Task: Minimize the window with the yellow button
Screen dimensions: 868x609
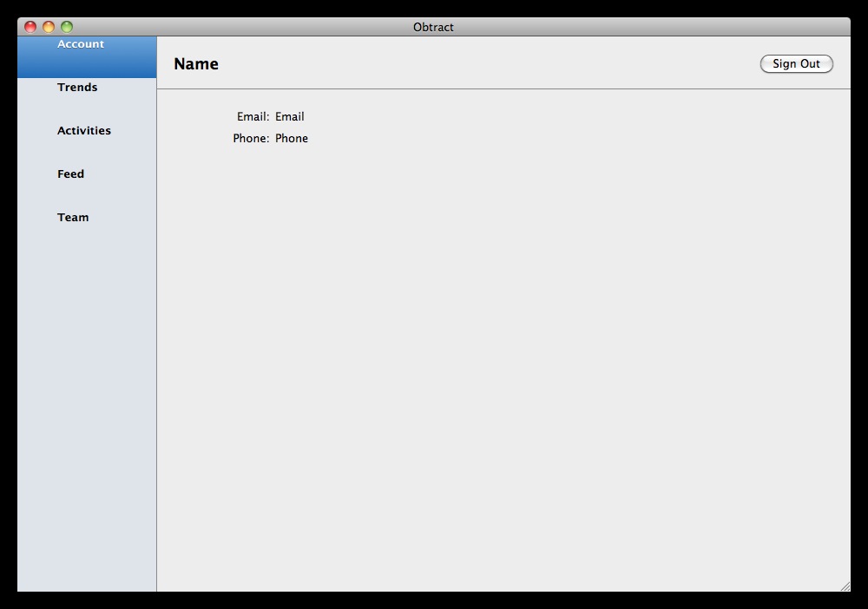Action: click(x=49, y=27)
